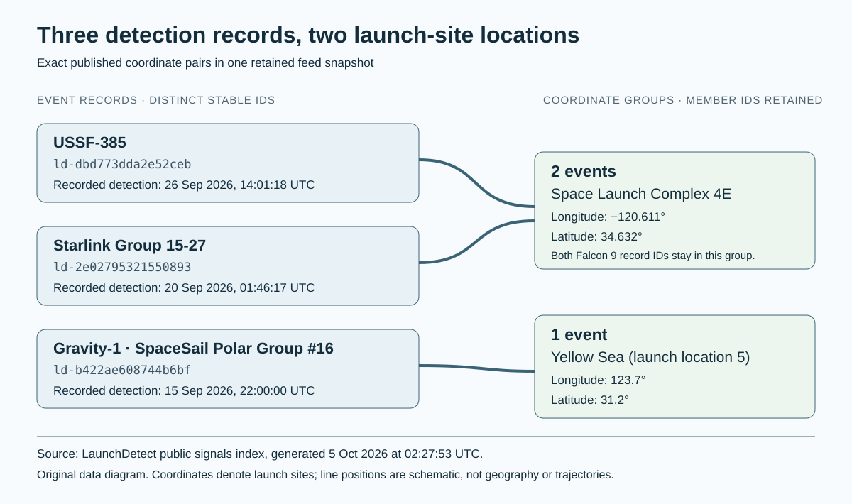Screen dimensions: 852x504
Task: Click the header "EVENT RECORDS · DISTINCT STABLE IDS"
Action: [156, 100]
